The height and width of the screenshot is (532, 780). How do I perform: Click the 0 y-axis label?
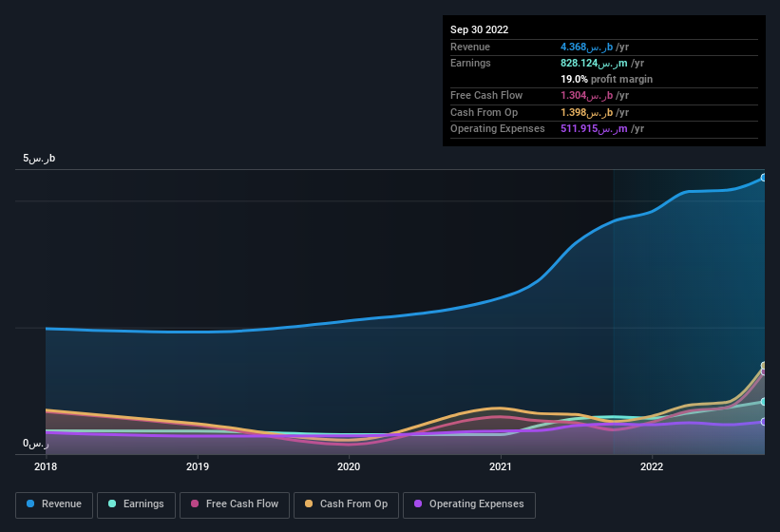[x=35, y=443]
